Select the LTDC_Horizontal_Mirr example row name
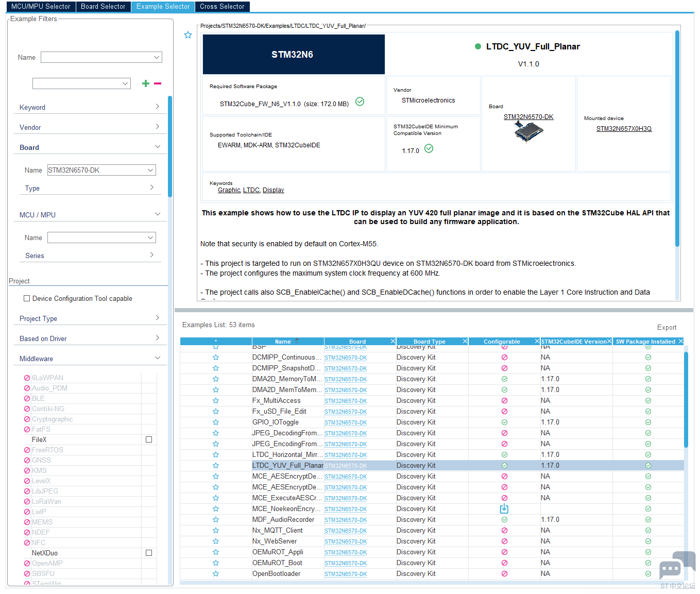Screen dimensions: 700x594 (x=287, y=455)
